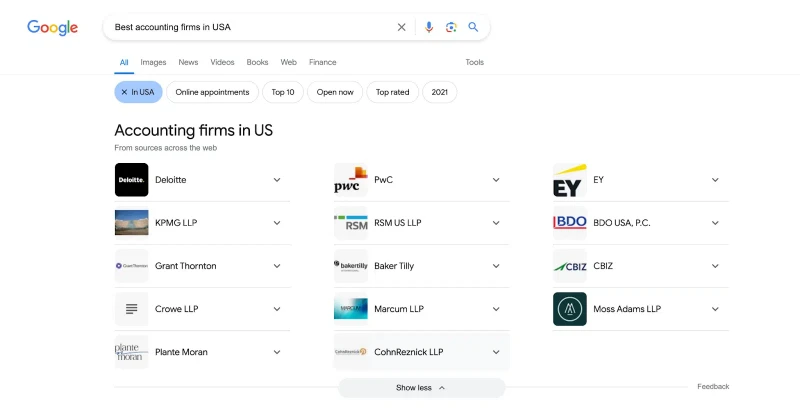Expand the EY entry chevron
The width and height of the screenshot is (800, 408).
[715, 180]
